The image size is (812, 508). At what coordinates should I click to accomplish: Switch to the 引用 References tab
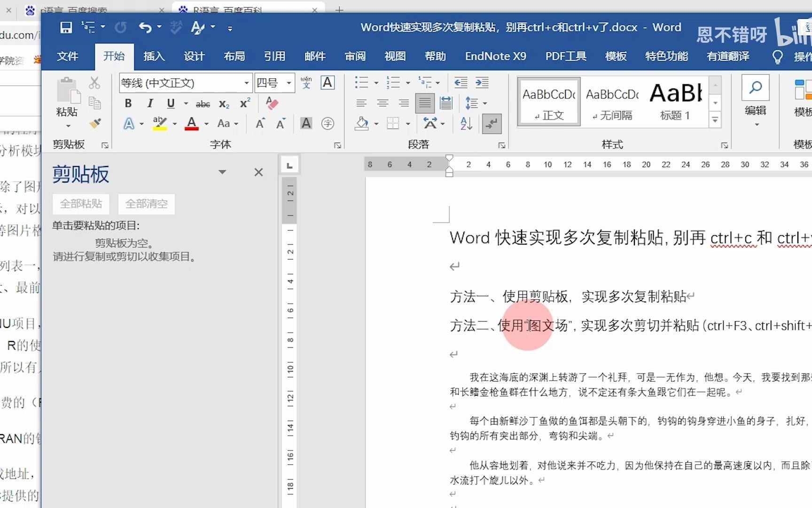coord(275,57)
